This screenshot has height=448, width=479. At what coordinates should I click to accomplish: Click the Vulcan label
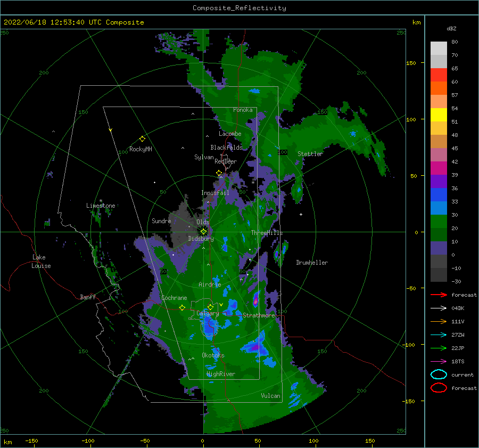[271, 396]
